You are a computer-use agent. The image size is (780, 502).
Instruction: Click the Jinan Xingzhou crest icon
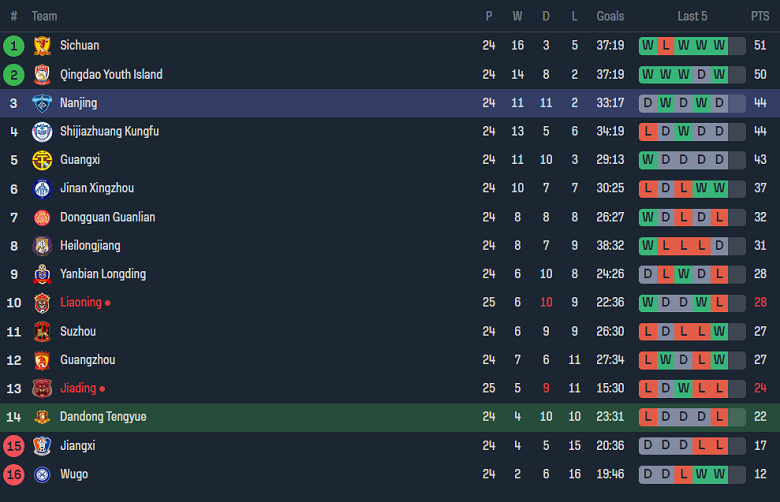41,189
